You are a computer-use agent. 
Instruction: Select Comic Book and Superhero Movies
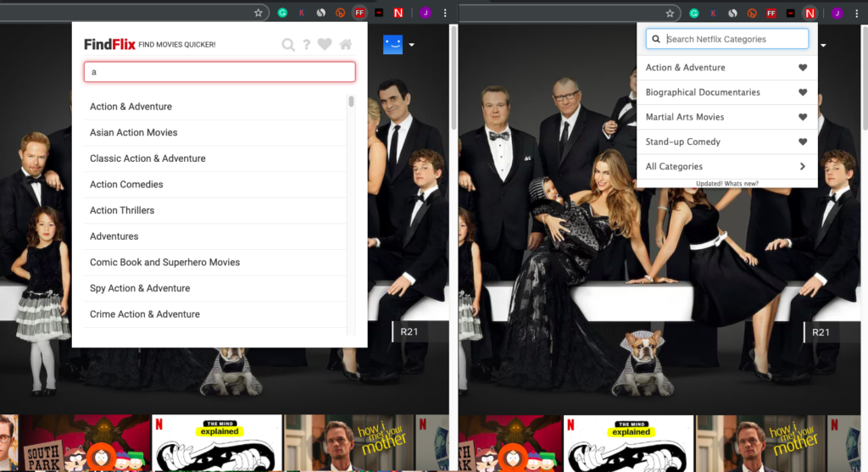(x=215, y=263)
